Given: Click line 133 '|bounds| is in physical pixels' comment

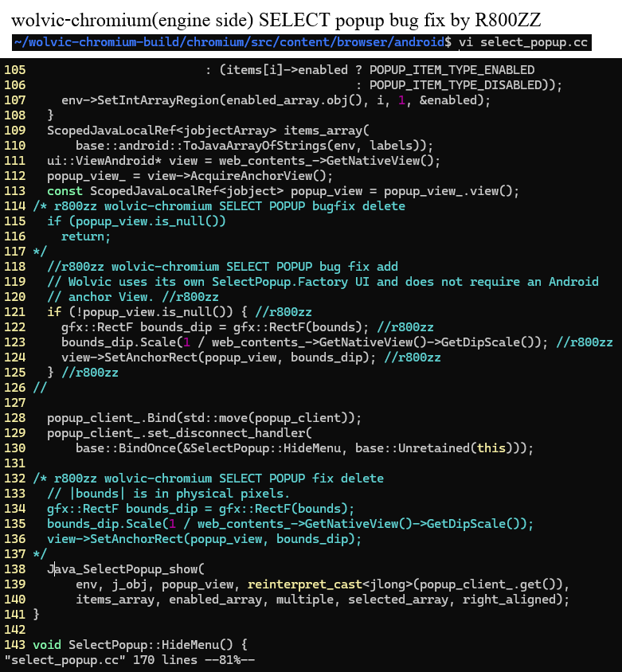Looking at the screenshot, I should 169,494.
